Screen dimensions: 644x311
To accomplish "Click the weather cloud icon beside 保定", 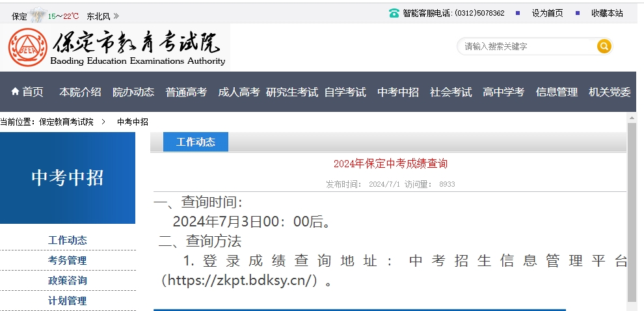I will 38,16.
